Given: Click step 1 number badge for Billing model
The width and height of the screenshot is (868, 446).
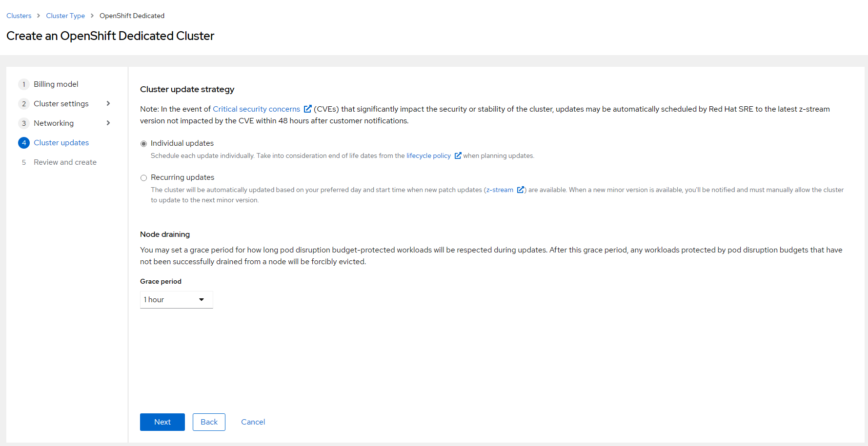Looking at the screenshot, I should point(24,84).
